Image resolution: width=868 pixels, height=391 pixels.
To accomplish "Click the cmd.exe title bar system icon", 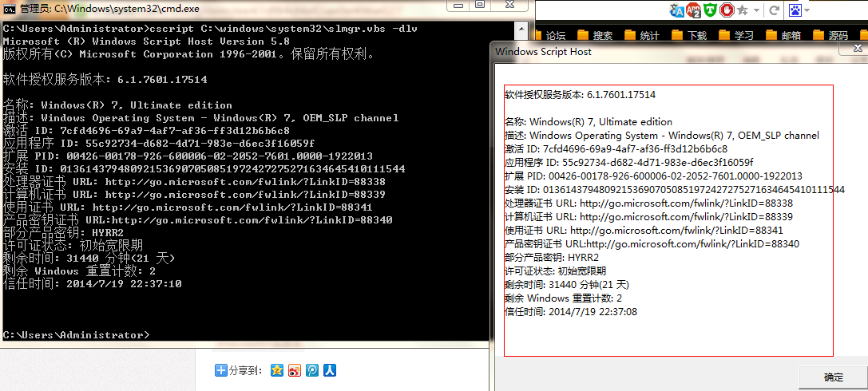I will click(10, 8).
